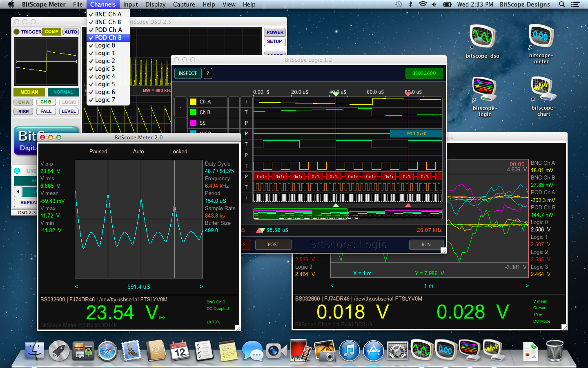Click the volume icon in menu bar

point(434,4)
